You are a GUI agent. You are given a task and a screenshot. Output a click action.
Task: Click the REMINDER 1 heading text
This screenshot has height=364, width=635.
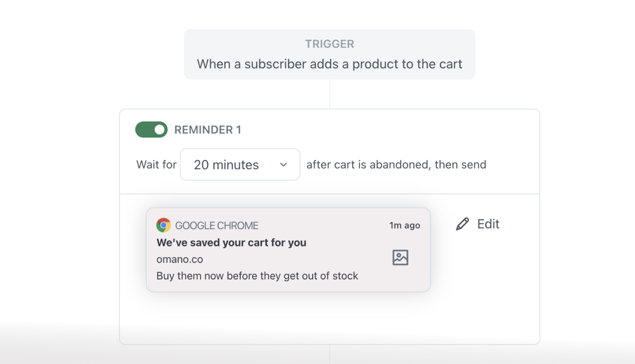tap(207, 129)
